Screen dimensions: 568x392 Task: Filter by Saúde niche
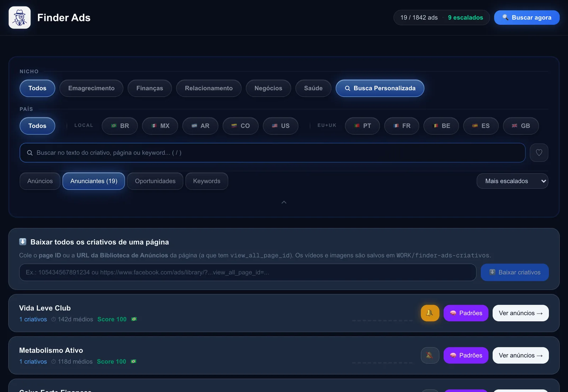click(313, 88)
